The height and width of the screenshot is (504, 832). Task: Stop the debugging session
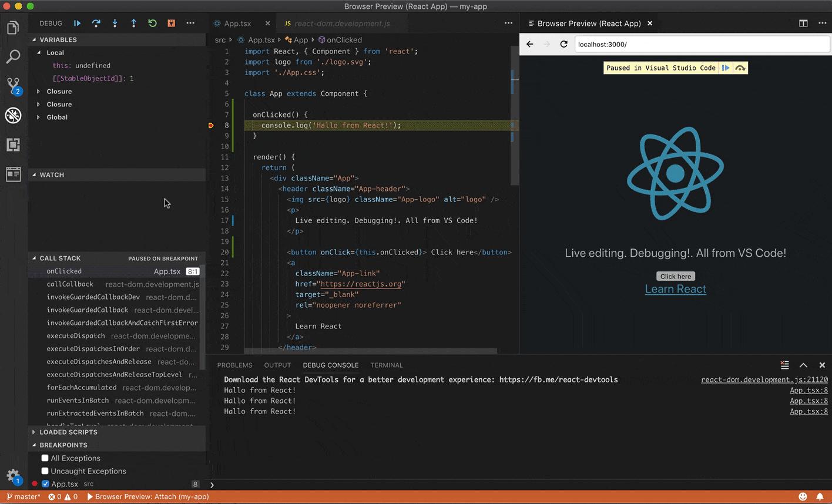171,23
